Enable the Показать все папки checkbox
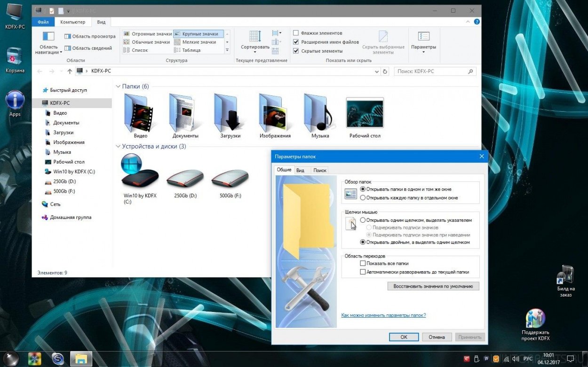Screen dimensions: 588x367 pyautogui.click(x=363, y=264)
